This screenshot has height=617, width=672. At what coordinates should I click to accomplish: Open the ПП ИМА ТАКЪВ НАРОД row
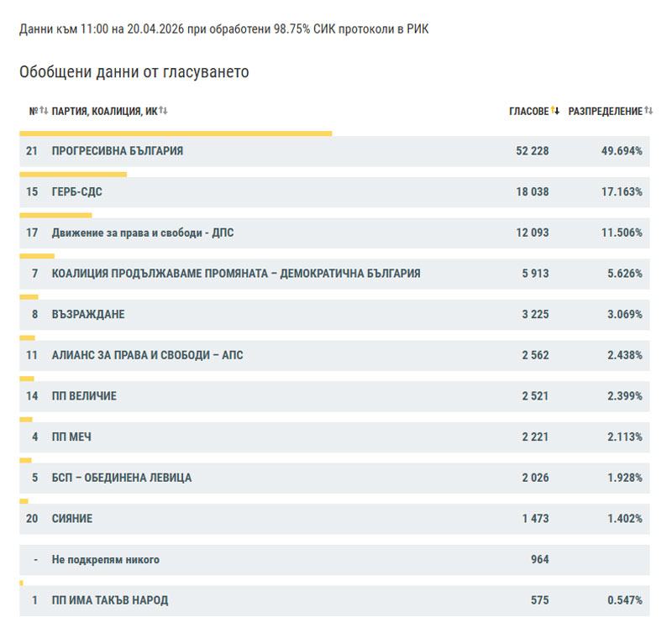pos(109,600)
